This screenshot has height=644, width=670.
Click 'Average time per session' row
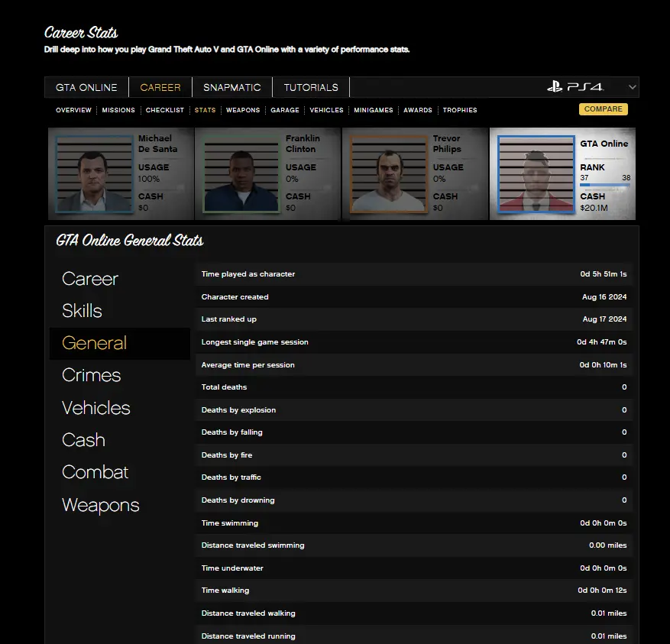tap(413, 364)
